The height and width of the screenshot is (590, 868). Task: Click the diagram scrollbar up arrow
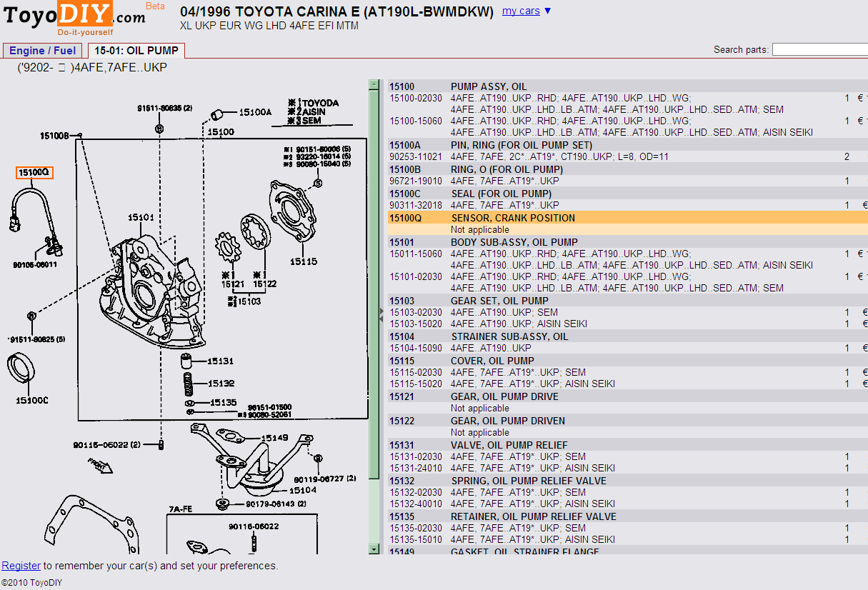click(374, 84)
